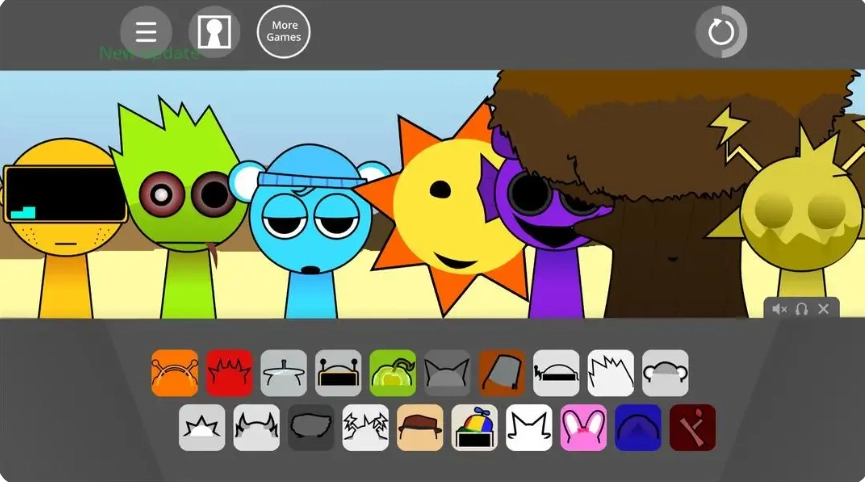
Task: Toggle the headphones solo icon
Action: (801, 309)
